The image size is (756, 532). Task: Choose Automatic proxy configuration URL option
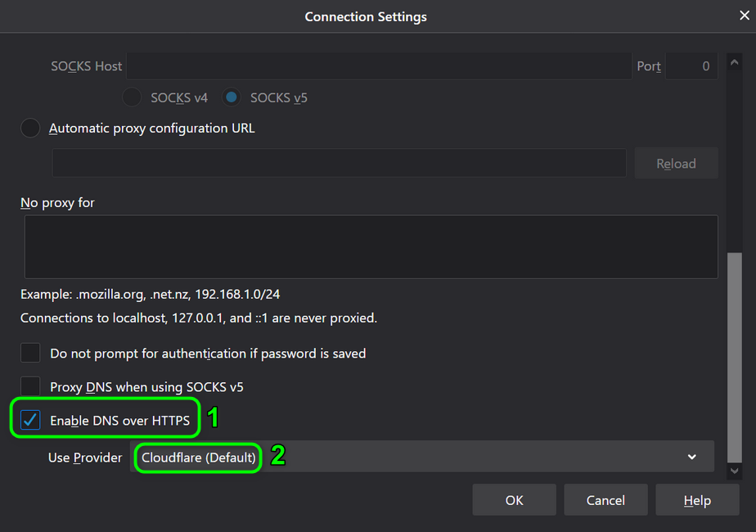(x=30, y=128)
